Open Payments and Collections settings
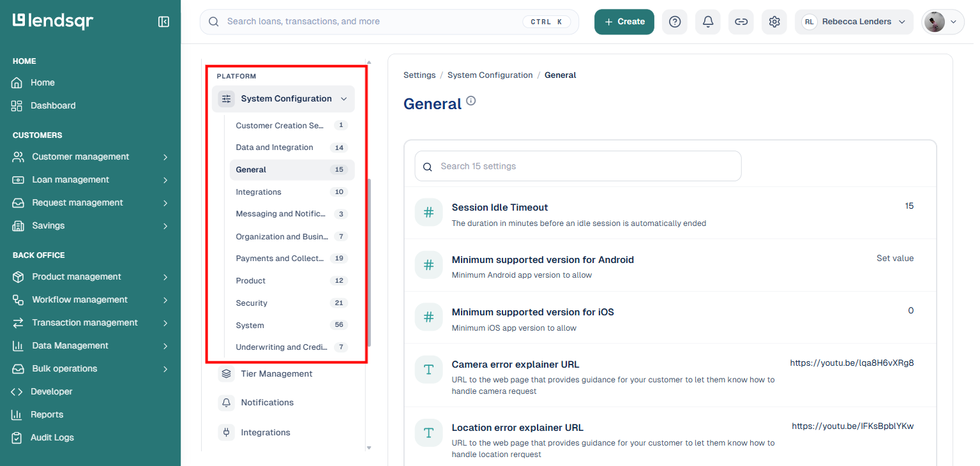The width and height of the screenshot is (980, 466). point(292,259)
